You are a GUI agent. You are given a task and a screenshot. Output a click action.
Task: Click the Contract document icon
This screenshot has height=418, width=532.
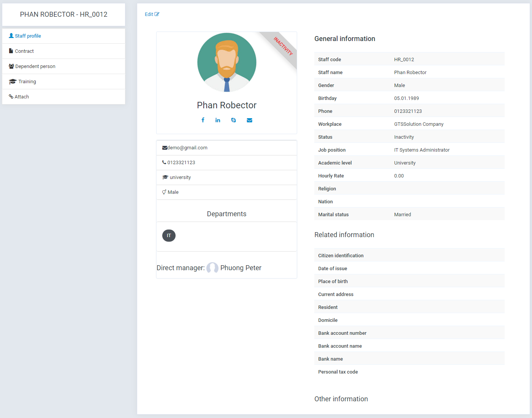point(11,51)
